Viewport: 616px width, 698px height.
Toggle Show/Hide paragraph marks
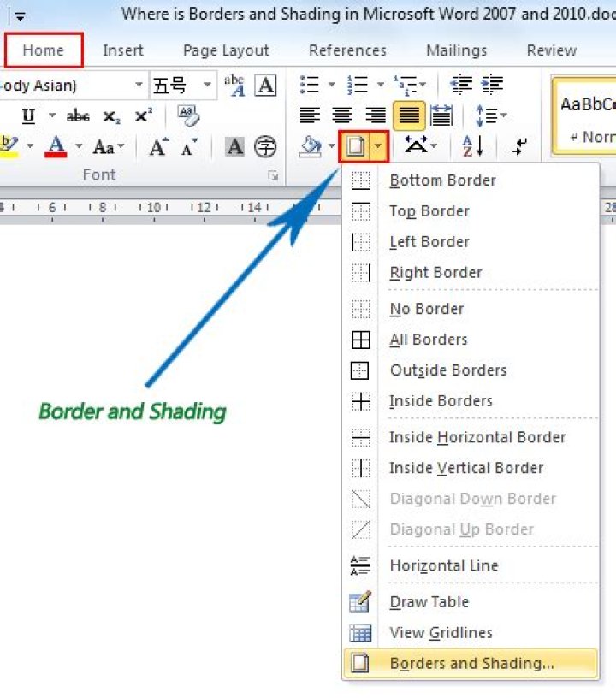pos(519,146)
